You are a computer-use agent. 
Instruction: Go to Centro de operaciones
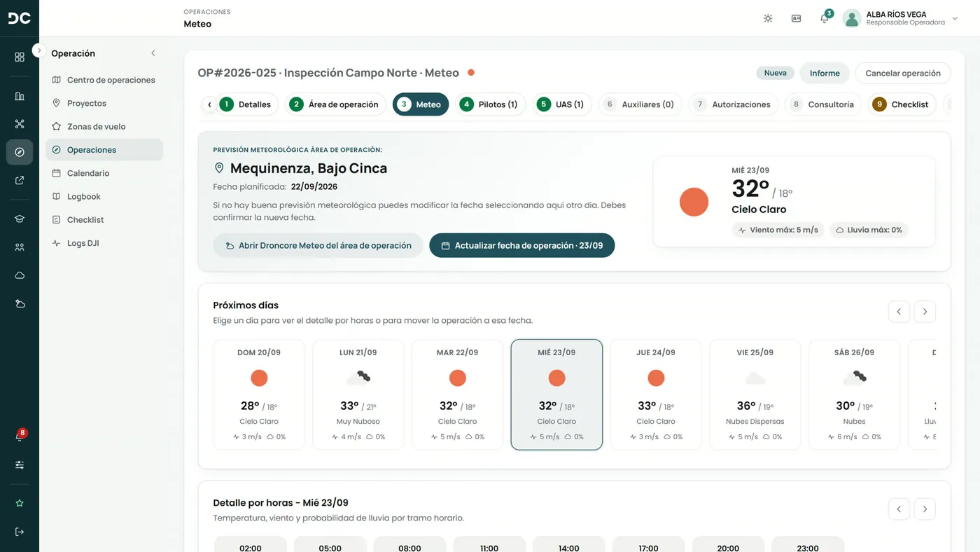(x=104, y=80)
